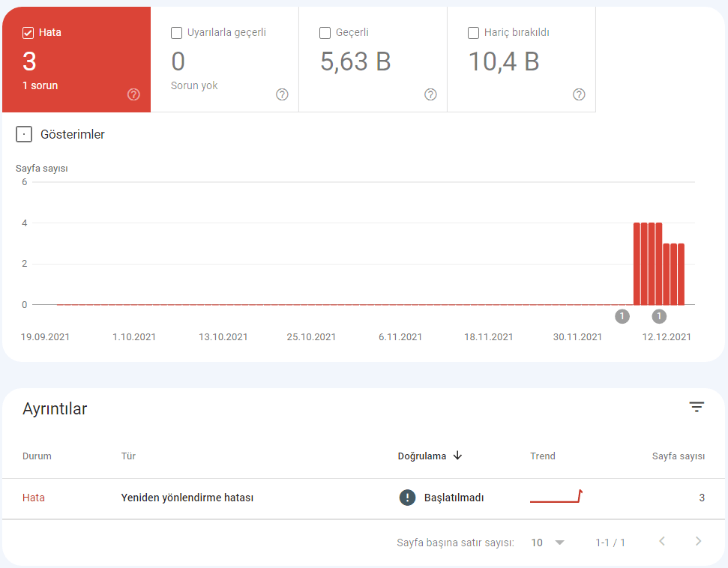Open the rows per page dropdown
This screenshot has width=728, height=568.
548,543
